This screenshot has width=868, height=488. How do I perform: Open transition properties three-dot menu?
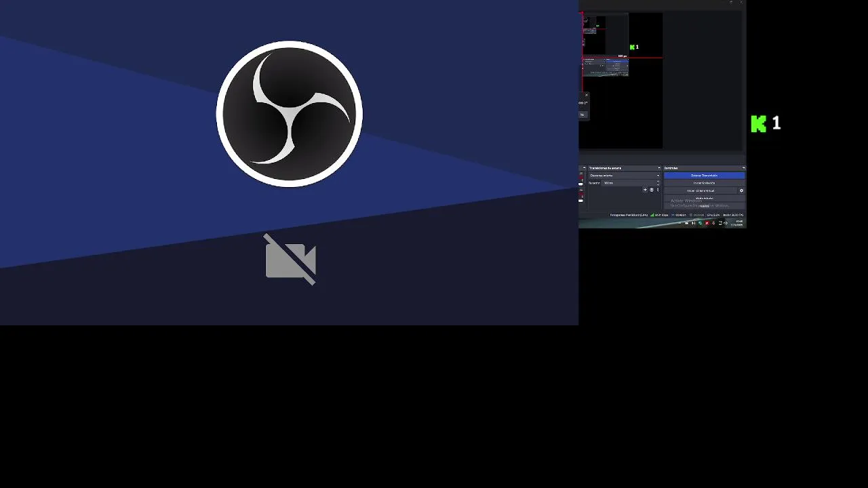(x=658, y=190)
